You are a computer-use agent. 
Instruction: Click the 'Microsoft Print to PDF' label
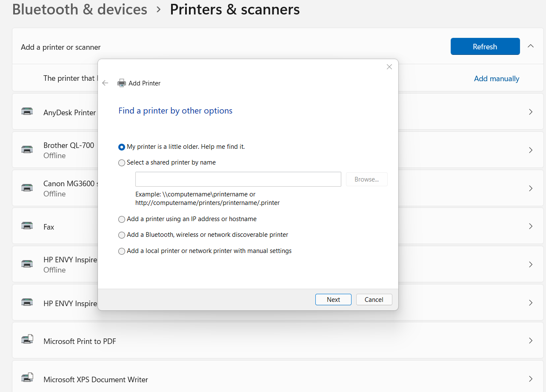tap(80, 341)
